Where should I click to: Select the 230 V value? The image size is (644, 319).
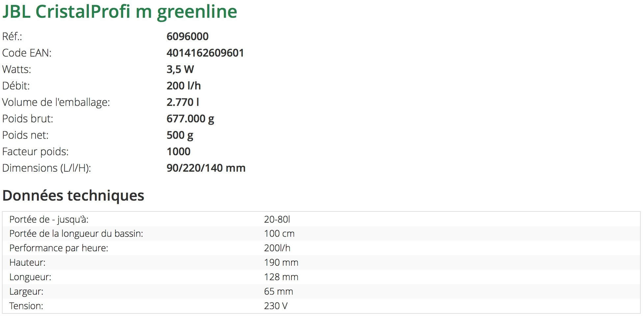click(276, 306)
